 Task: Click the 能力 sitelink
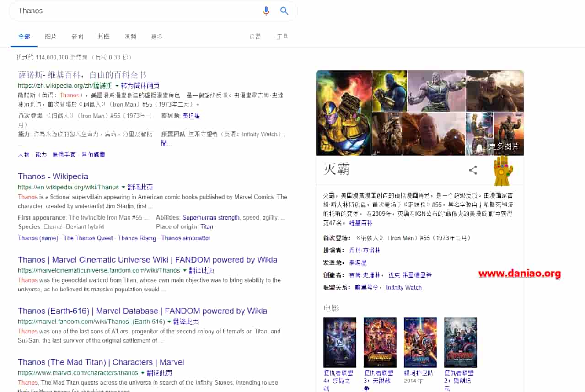pos(41,155)
